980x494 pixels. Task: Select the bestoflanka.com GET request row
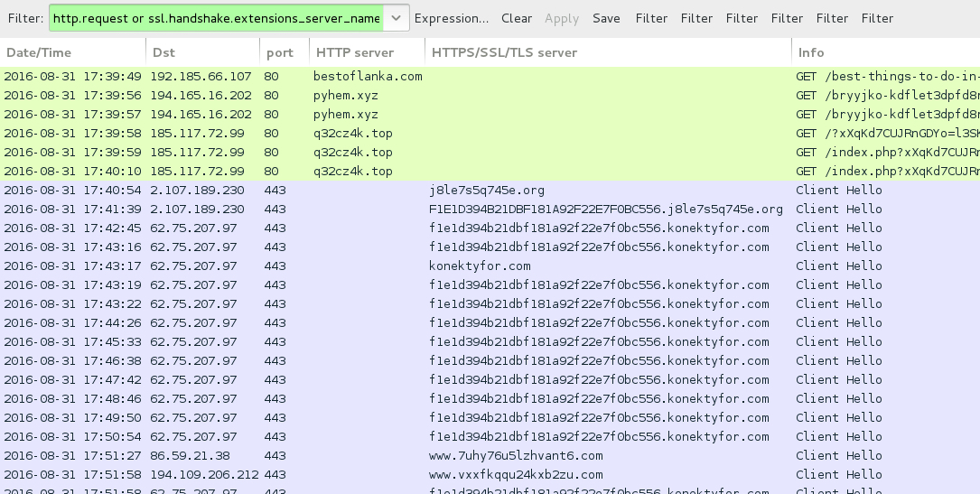[368, 77]
